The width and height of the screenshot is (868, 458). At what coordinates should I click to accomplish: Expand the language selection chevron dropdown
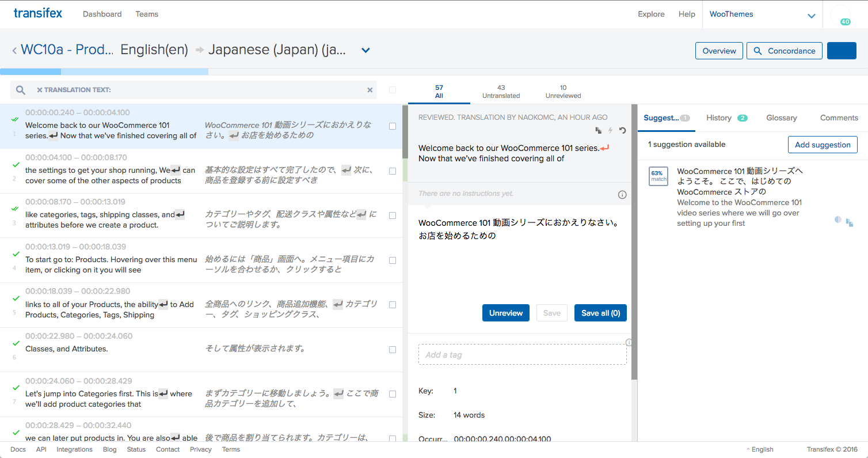(365, 51)
